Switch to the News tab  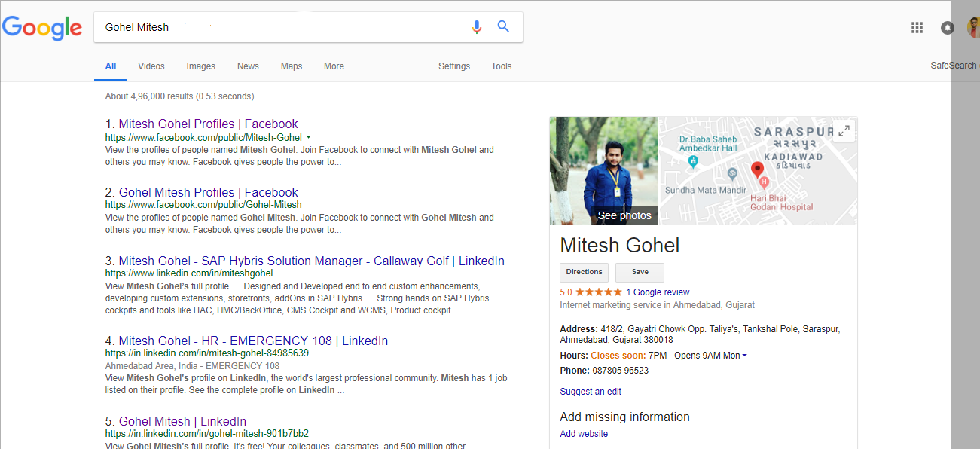(x=248, y=66)
